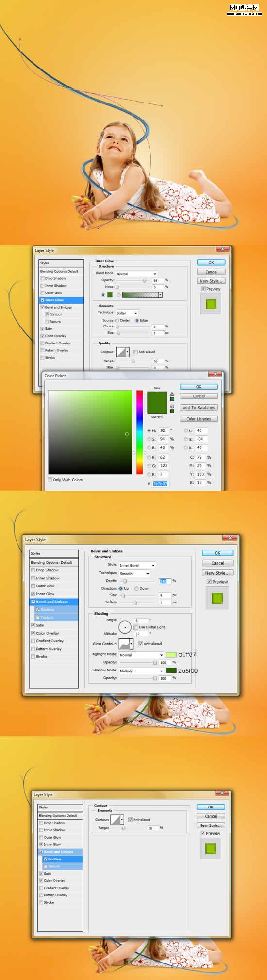Select Up direction radio button
Image resolution: width=267 pixels, height=980 pixels.
point(120,588)
